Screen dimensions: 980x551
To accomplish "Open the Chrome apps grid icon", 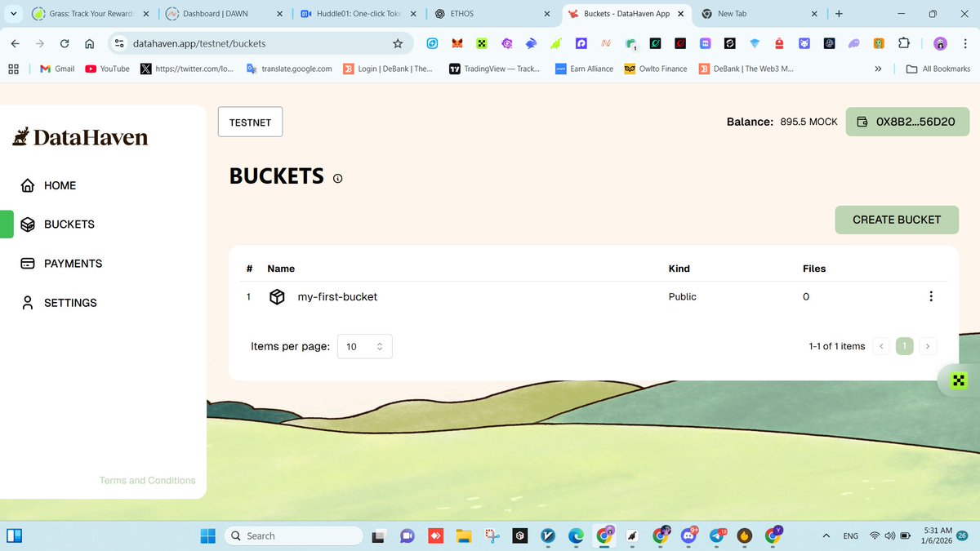I will (13, 69).
